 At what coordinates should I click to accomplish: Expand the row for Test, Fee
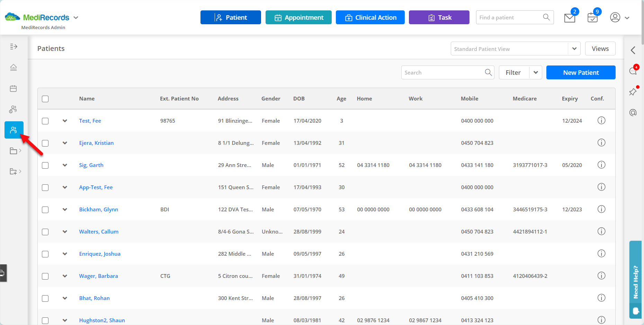pos(65,121)
